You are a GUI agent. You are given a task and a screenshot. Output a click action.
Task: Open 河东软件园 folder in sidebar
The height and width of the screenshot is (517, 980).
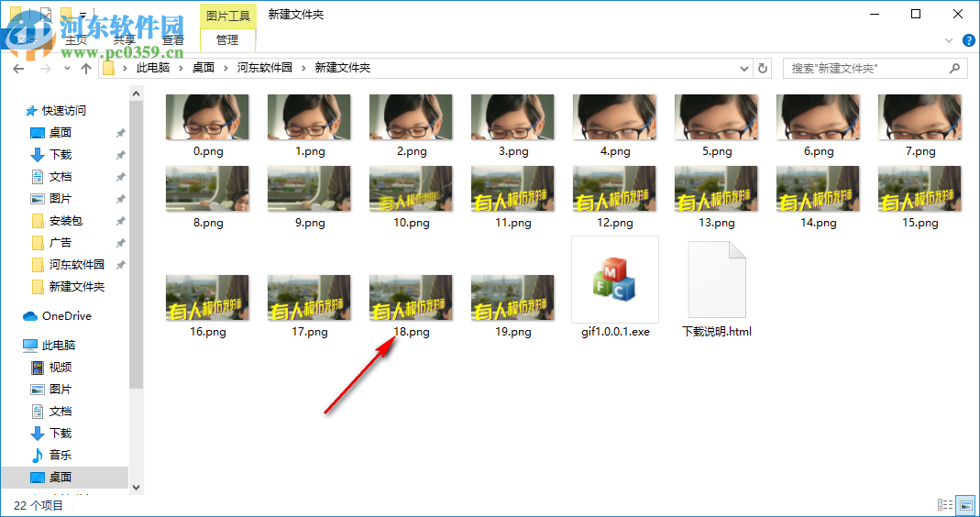pyautogui.click(x=76, y=264)
